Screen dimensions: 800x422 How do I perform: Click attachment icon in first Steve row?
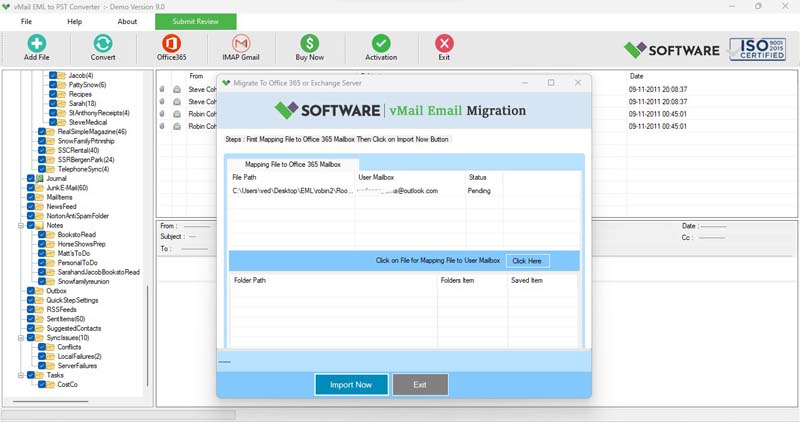(162, 89)
